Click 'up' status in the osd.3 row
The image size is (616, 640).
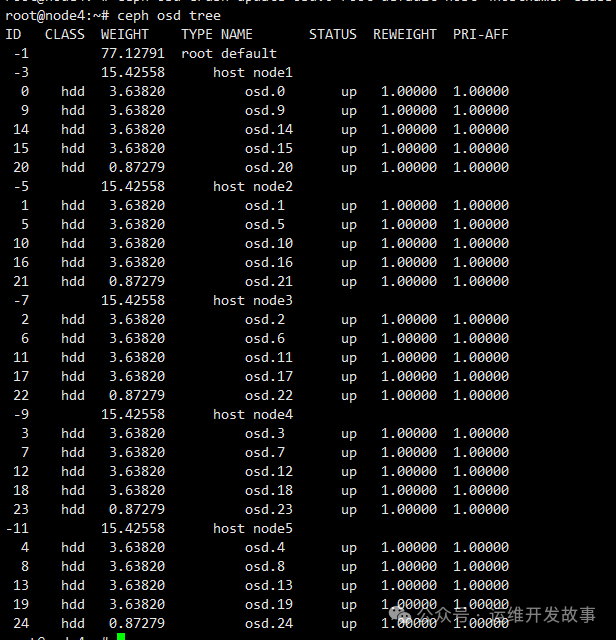pos(349,434)
